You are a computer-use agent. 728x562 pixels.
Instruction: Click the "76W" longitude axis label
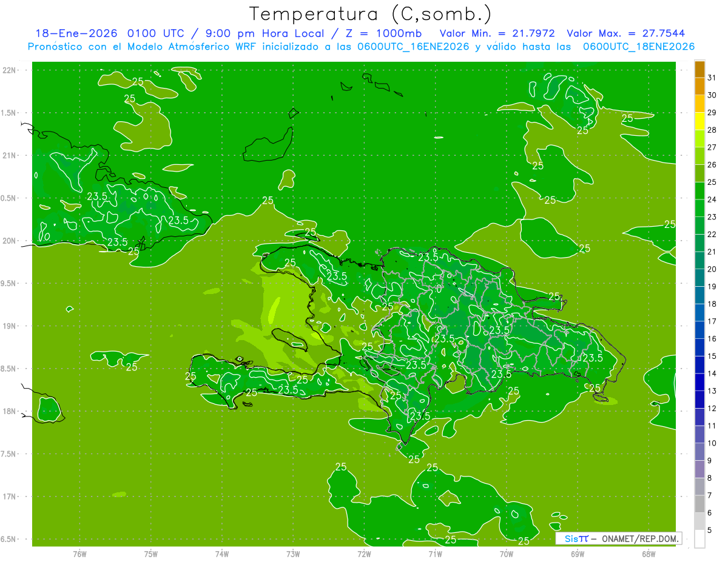[79, 554]
